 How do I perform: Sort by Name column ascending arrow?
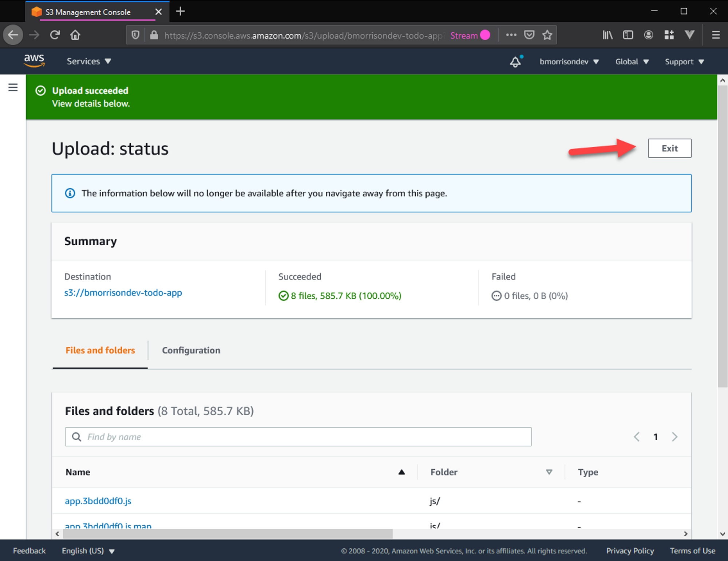(401, 472)
